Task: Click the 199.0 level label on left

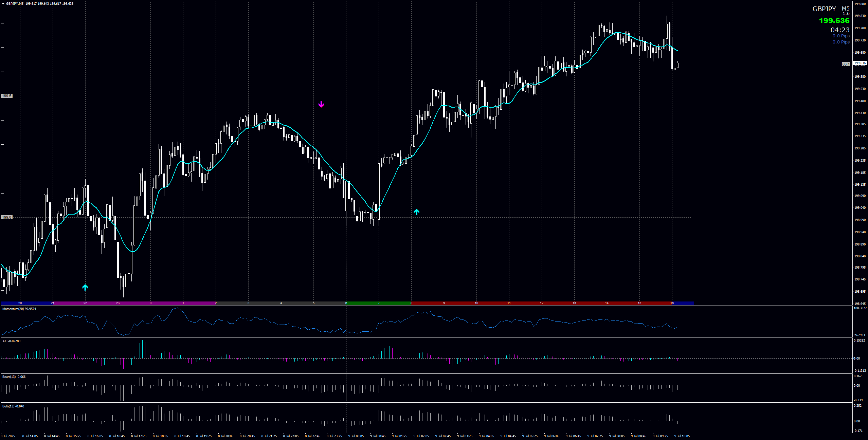Action: tap(7, 218)
